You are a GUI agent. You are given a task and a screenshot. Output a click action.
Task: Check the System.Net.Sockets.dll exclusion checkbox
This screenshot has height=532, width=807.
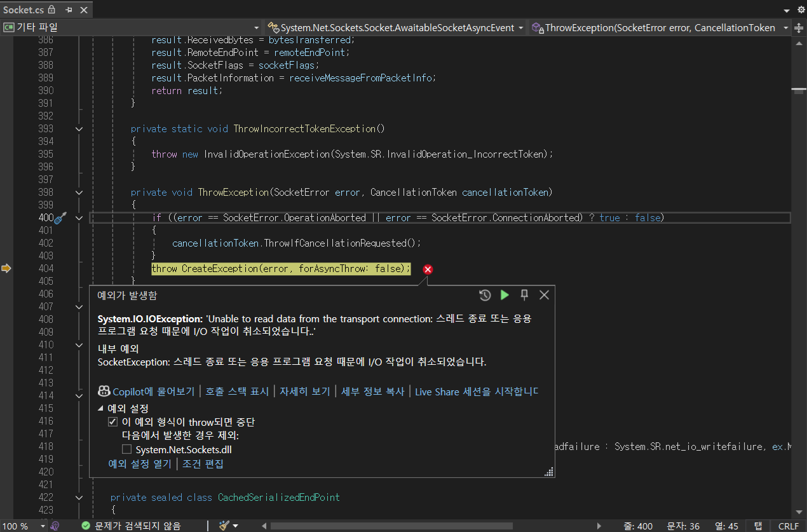[126, 449]
